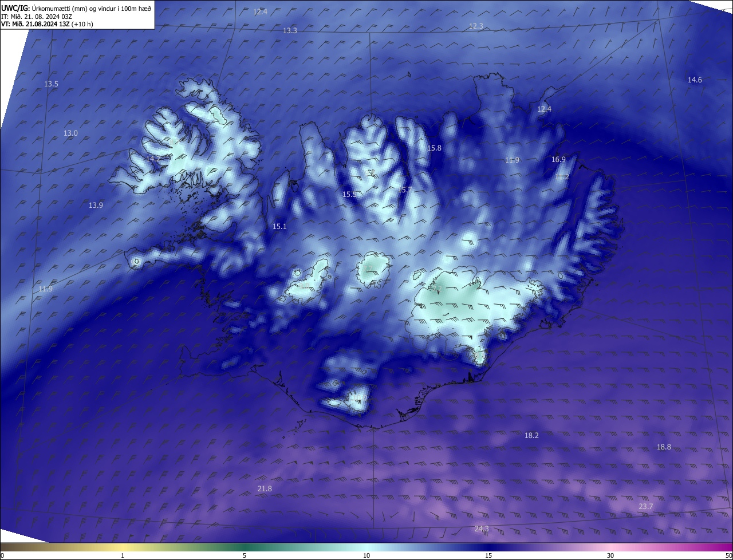The image size is (733, 560).
Task: Click the legend tick label 15
Action: (488, 556)
